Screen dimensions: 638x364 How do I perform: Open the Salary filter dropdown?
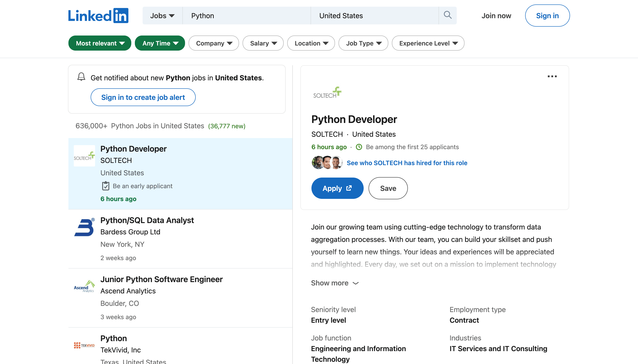click(x=263, y=43)
